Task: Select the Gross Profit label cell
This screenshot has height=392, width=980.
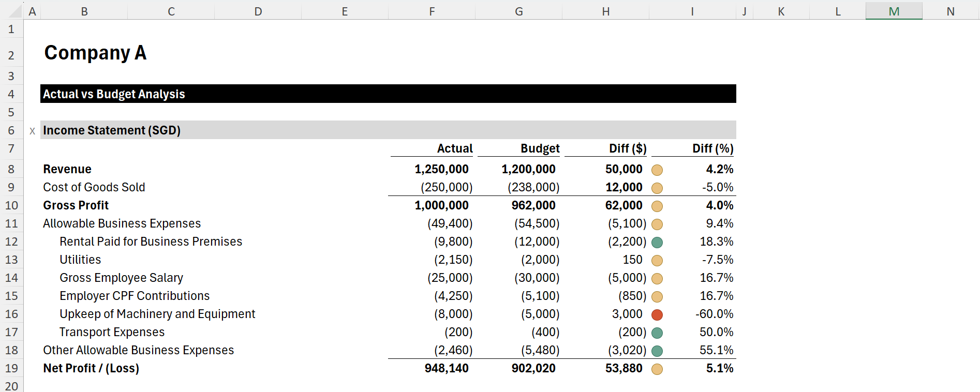Action: pyautogui.click(x=76, y=205)
